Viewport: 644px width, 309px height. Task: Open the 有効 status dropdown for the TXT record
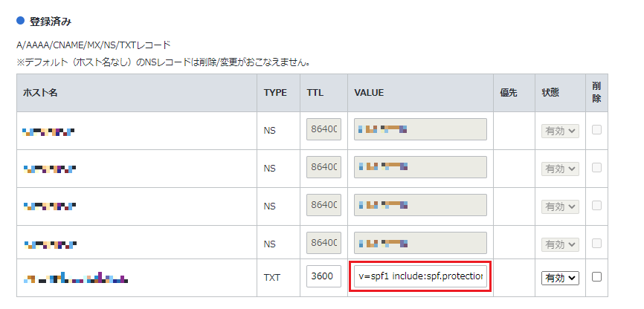pos(560,278)
